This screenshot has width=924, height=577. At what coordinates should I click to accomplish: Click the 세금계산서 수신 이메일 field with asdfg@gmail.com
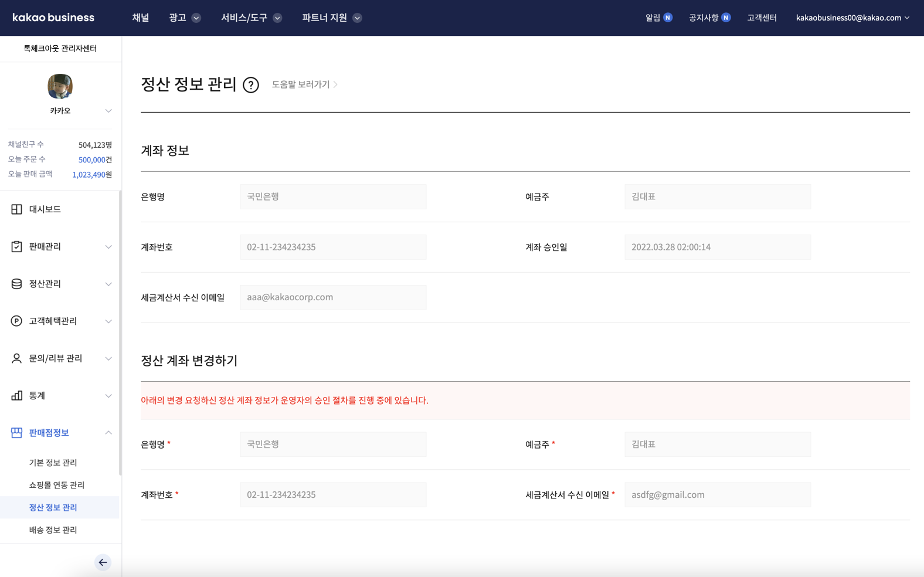(x=717, y=494)
